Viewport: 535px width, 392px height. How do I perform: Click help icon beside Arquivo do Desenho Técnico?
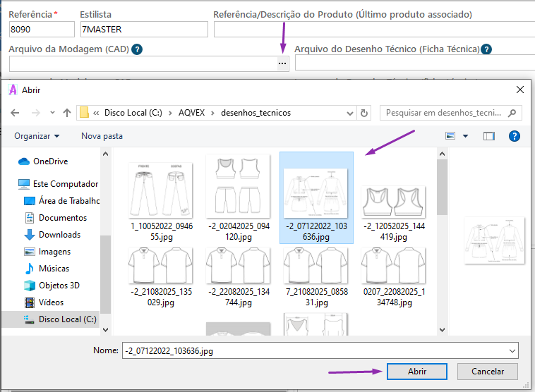pos(486,49)
